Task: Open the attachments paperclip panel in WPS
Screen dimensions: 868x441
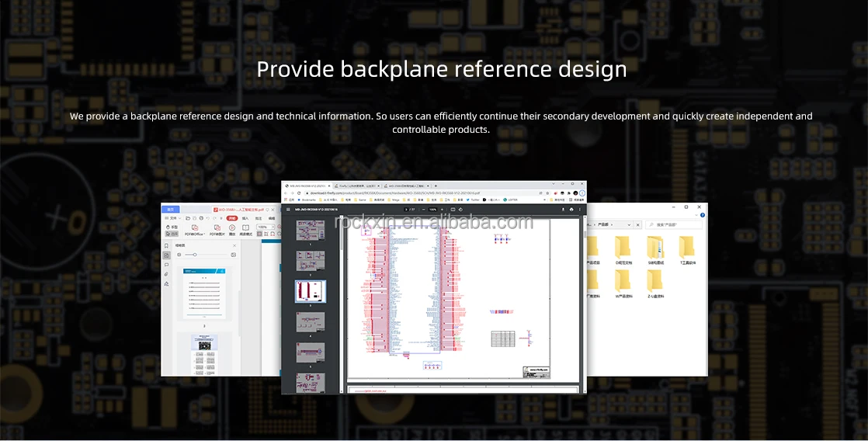Action: (166, 274)
